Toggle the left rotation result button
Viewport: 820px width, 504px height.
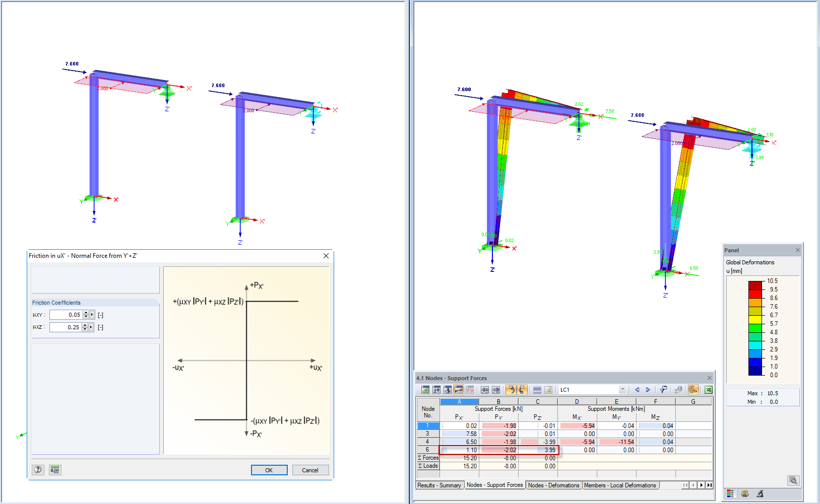511,389
